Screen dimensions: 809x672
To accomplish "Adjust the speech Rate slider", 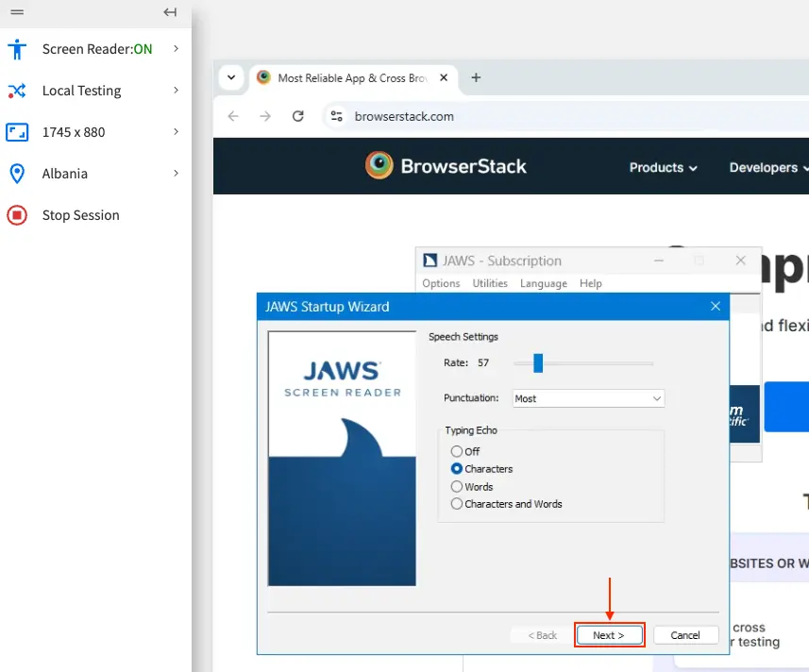I will (x=538, y=362).
